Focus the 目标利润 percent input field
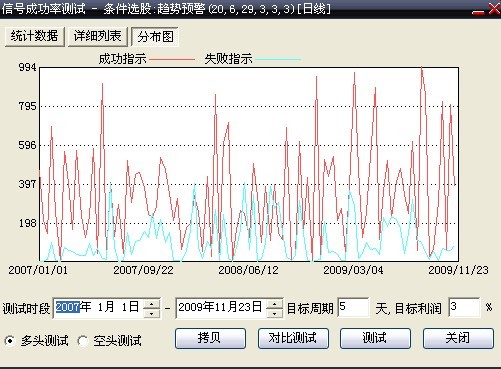 click(x=464, y=307)
